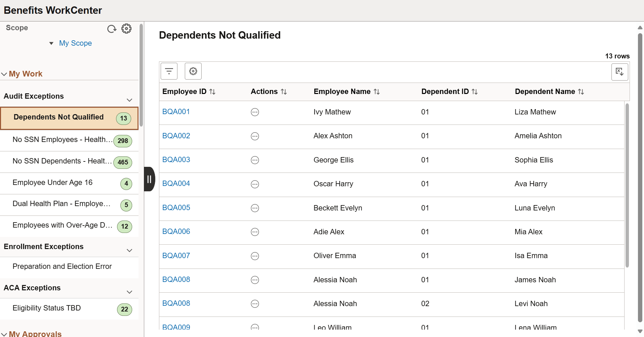Open employee BQA003 record
Viewport: 644px width, 337px height.
coord(176,160)
